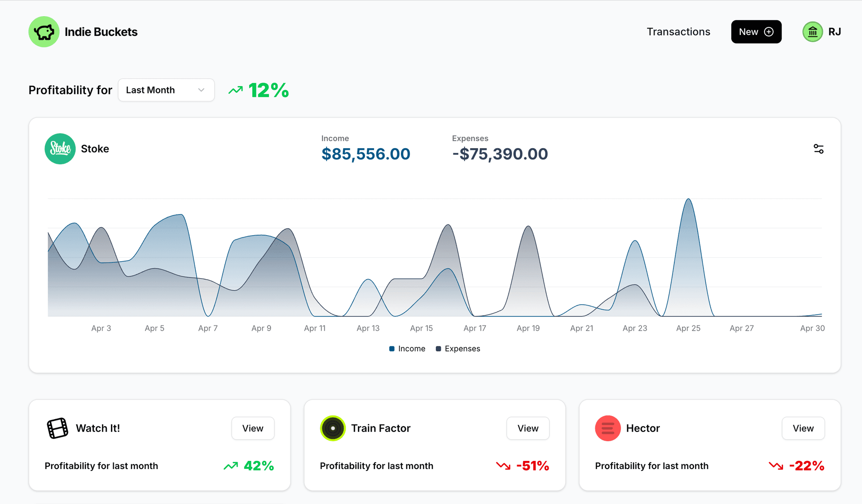This screenshot has height=504, width=862.
Task: Go to Transactions page
Action: tap(678, 32)
